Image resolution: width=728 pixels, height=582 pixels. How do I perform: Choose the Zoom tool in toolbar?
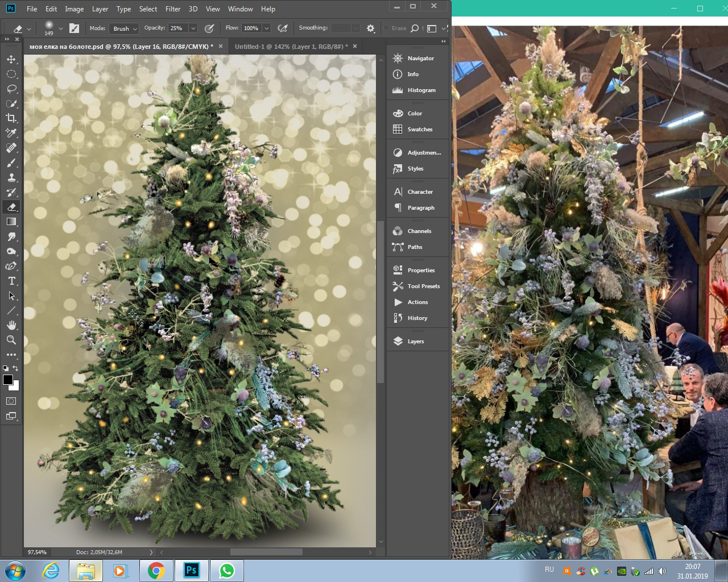click(11, 340)
